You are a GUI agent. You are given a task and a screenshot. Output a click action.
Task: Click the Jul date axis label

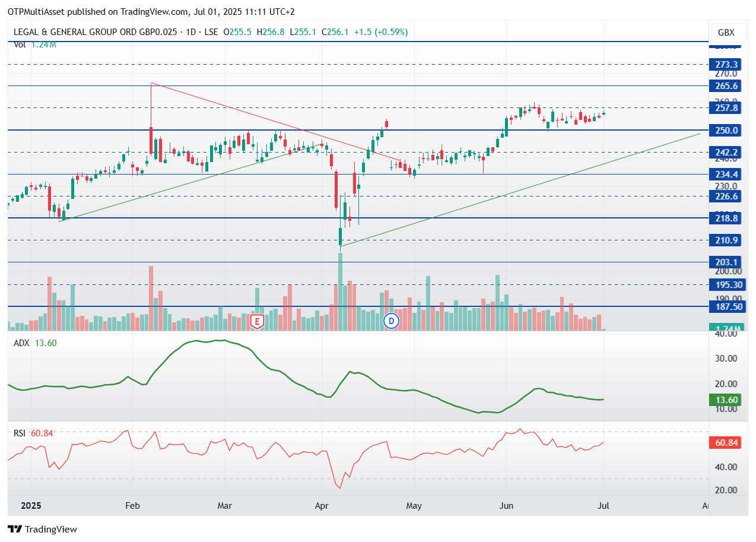604,506
